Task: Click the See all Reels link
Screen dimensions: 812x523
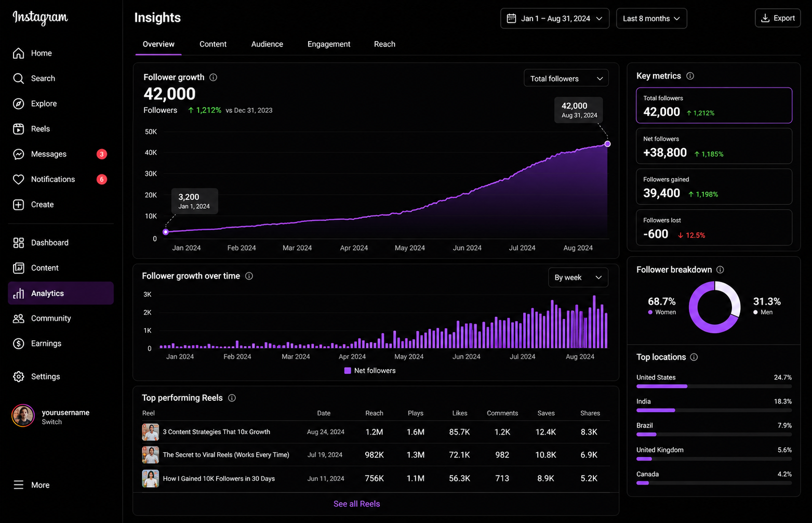Action: click(356, 504)
